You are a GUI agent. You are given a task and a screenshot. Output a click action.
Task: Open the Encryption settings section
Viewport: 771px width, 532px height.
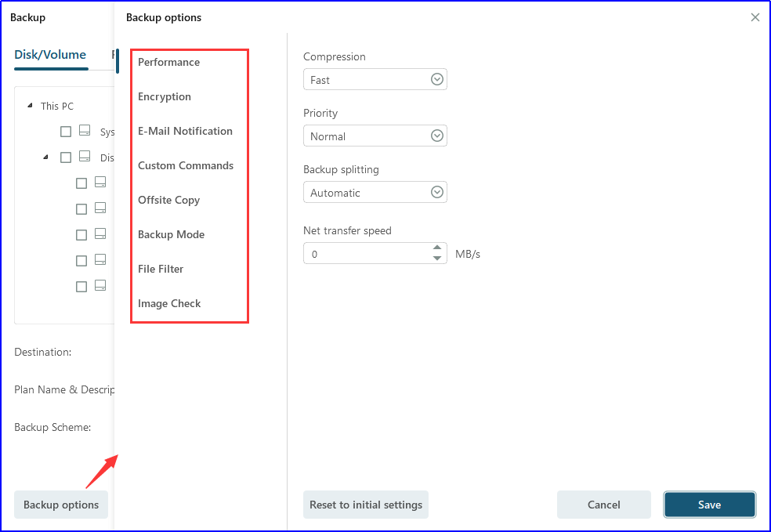165,96
